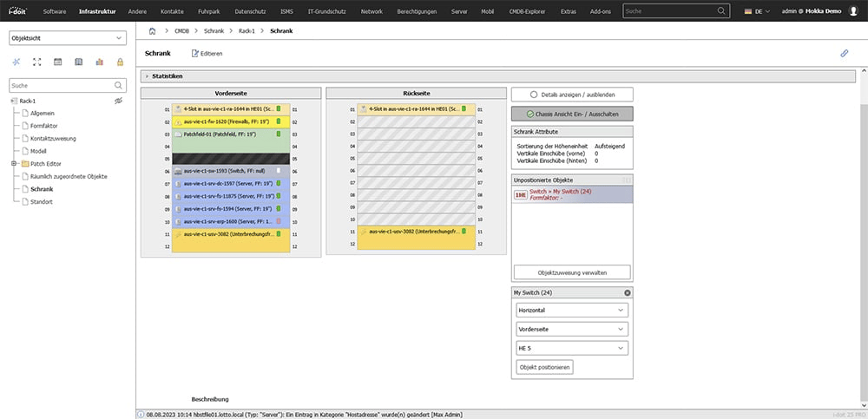
Task: Click the home icon in breadcrumb
Action: pos(153,30)
